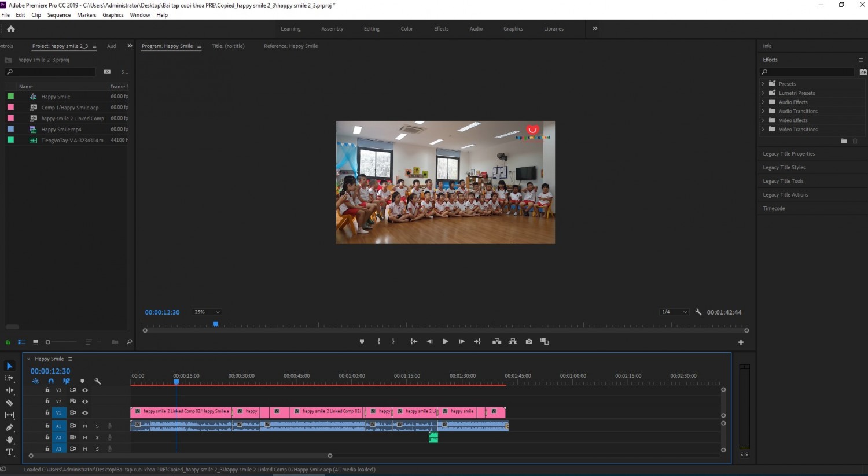Viewport: 868px width, 476px height.
Task: Click the Play button in Program Monitor
Action: 445,341
